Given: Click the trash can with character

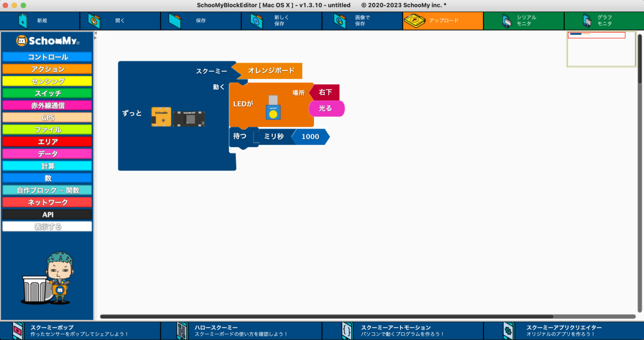Looking at the screenshot, I should [x=47, y=278].
